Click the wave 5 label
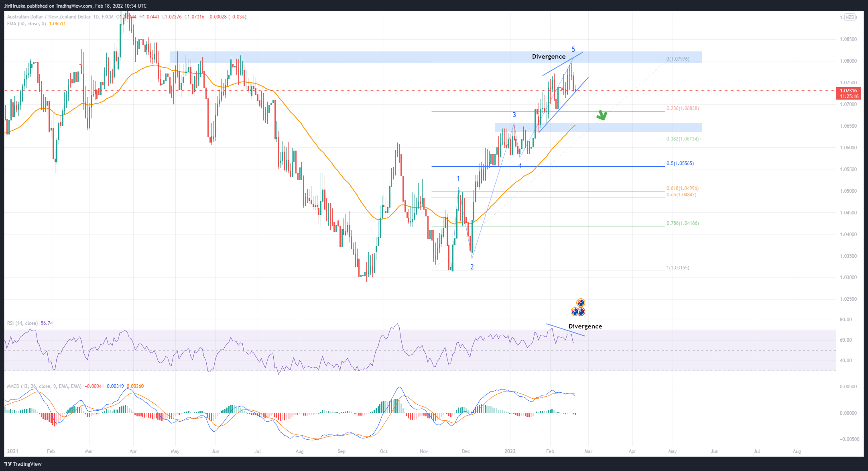The height and width of the screenshot is (471, 868). [573, 49]
